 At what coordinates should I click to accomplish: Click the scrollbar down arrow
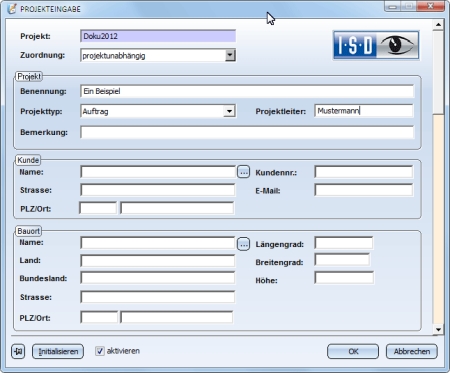438,329
